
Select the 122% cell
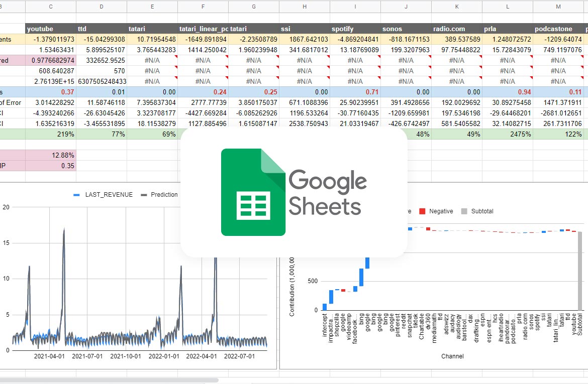point(558,134)
